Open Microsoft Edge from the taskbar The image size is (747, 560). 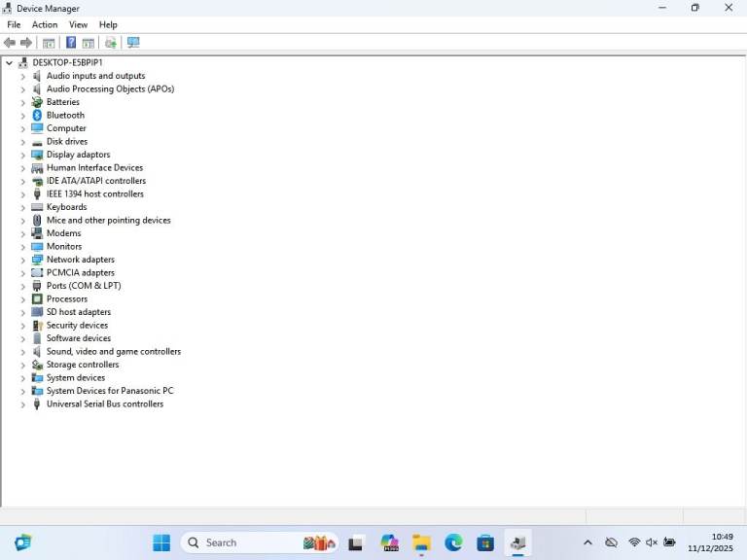453,542
